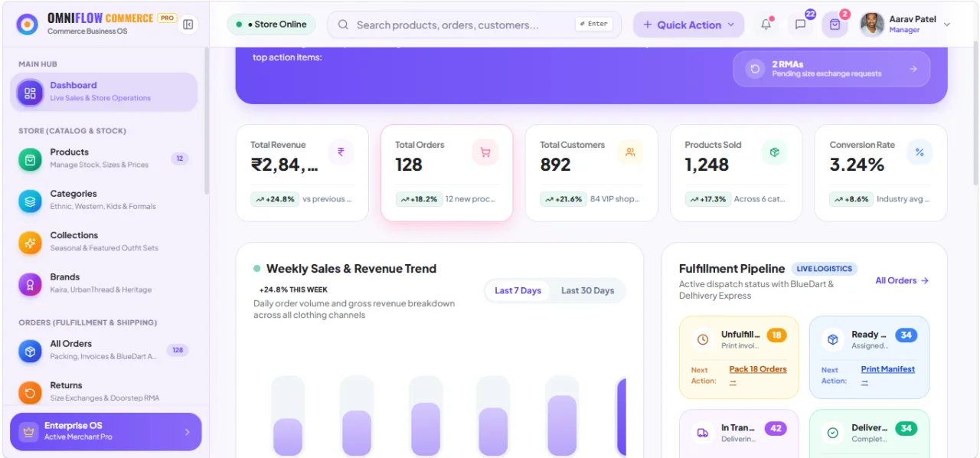Open the messages icon with badge 22
The height and width of the screenshot is (458, 980).
(800, 25)
